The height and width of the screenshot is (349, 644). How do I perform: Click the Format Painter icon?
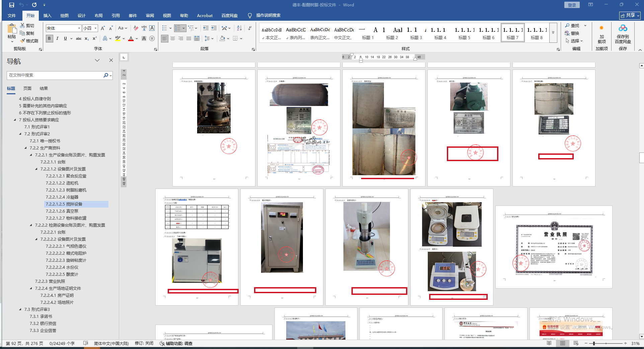[x=29, y=41]
